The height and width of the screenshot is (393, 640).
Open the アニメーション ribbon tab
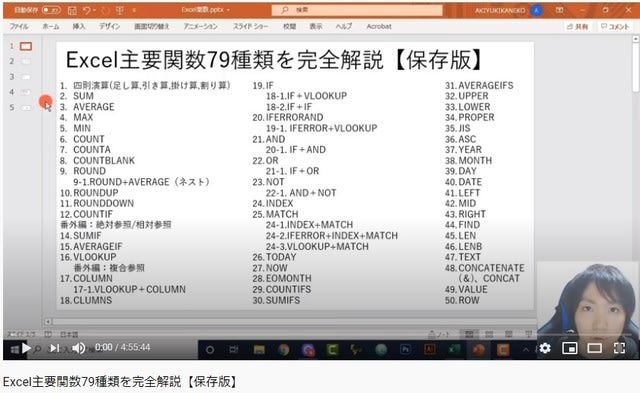200,26
